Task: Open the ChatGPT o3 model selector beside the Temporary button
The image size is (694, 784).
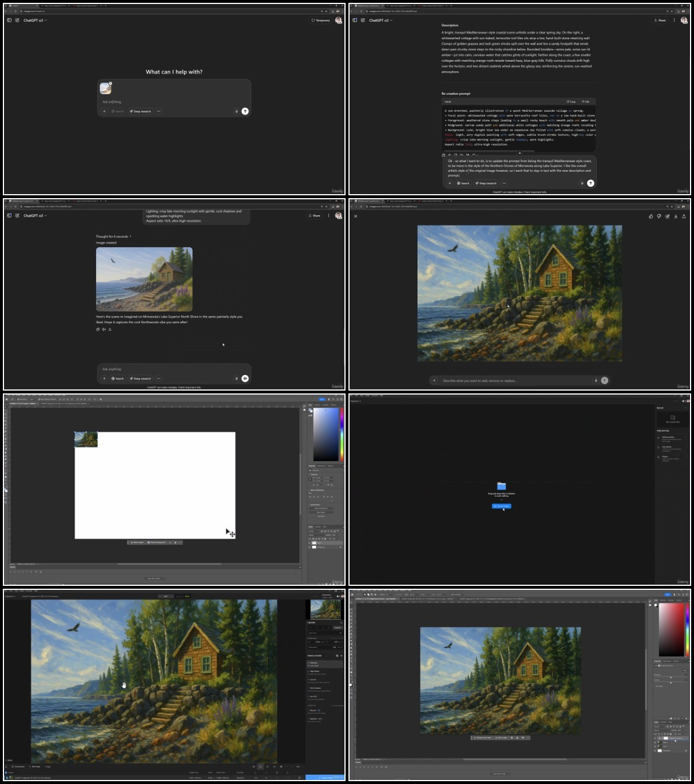Action: 35,20
